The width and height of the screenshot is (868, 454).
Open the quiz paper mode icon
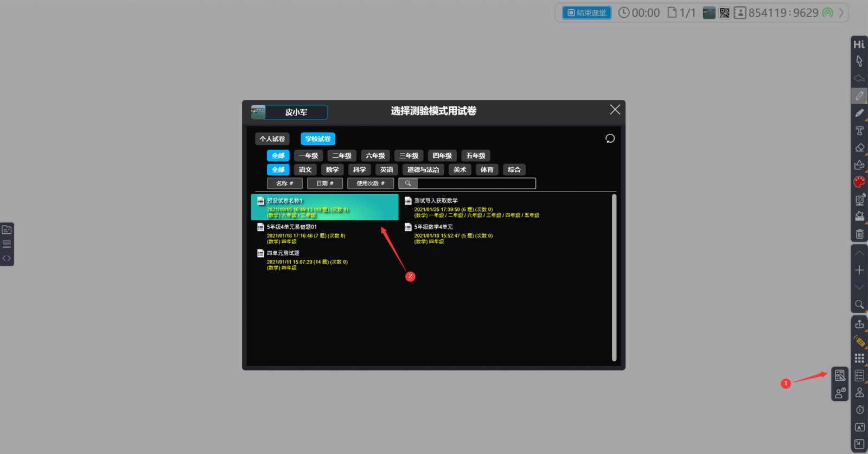(840, 375)
